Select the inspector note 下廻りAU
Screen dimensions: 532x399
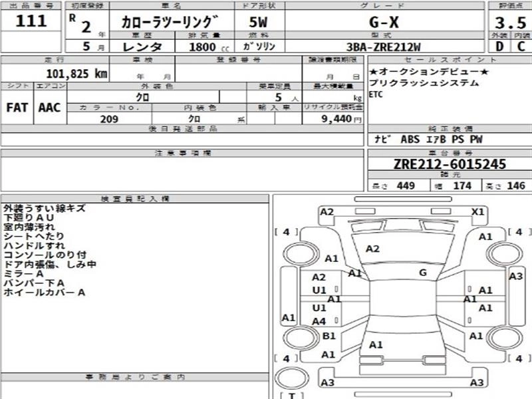(29, 217)
